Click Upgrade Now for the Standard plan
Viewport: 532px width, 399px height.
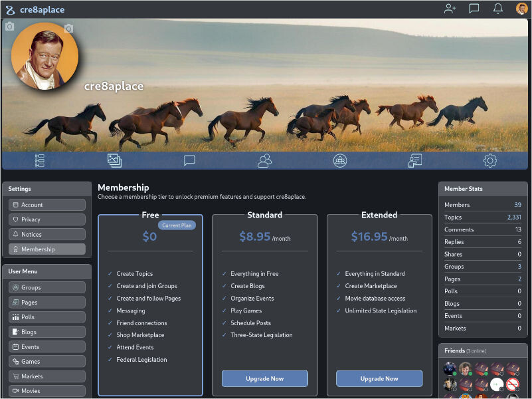pos(264,378)
